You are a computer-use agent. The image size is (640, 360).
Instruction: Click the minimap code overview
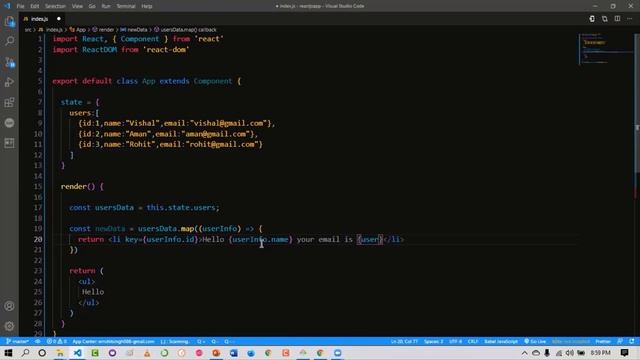pyautogui.click(x=606, y=49)
